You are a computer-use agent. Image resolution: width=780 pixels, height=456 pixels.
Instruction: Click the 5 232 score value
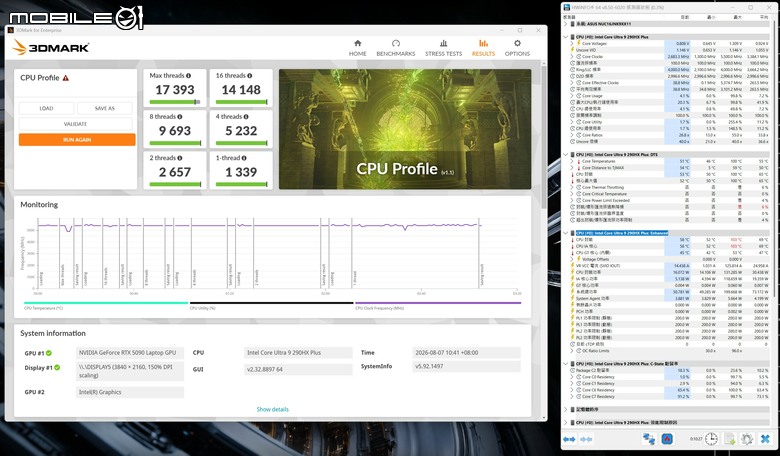[x=241, y=131]
